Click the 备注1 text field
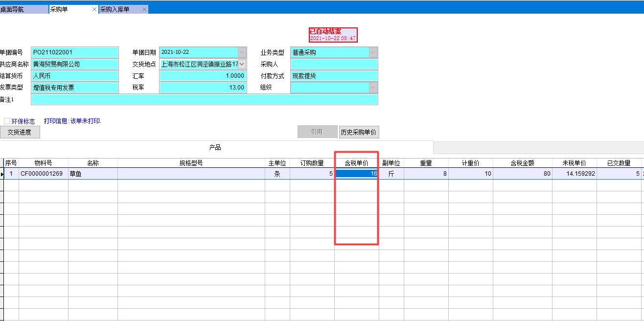The height and width of the screenshot is (321, 644). [x=204, y=99]
